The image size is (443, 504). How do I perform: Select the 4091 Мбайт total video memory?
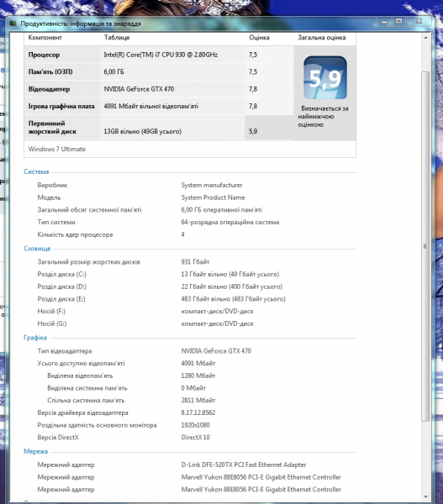tap(198, 363)
